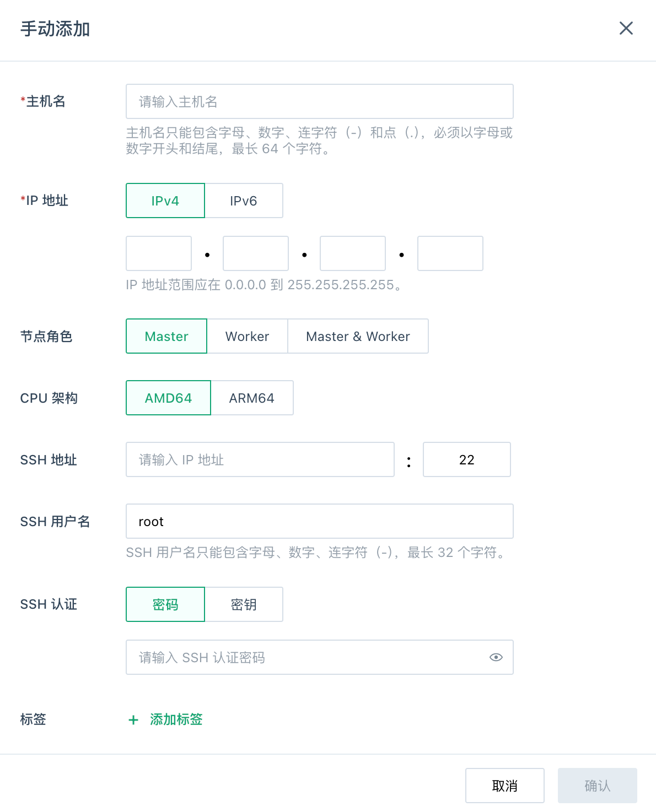This screenshot has width=656, height=812.
Task: Select the Master & Worker role
Action: coord(358,336)
